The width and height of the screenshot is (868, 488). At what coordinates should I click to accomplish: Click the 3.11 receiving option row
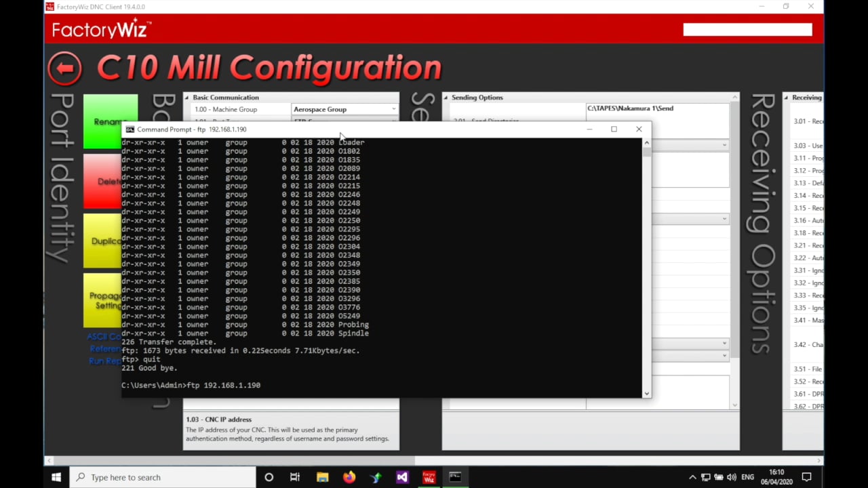808,158
